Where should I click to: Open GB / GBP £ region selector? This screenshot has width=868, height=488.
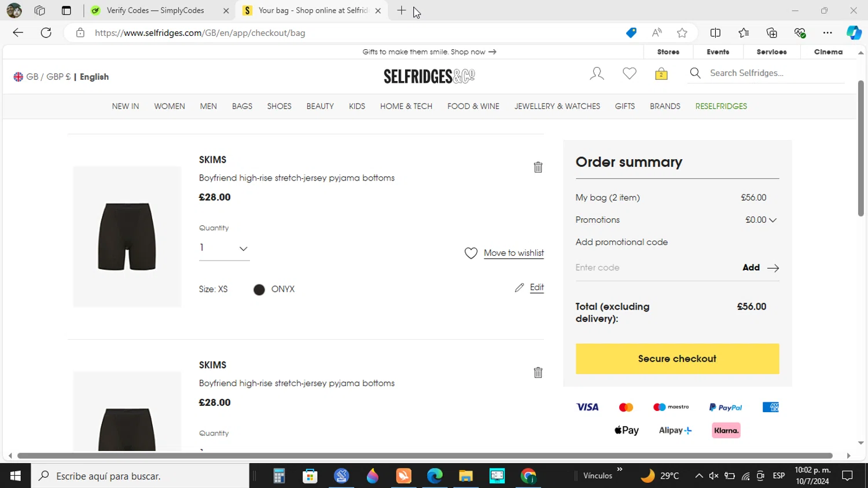42,76
